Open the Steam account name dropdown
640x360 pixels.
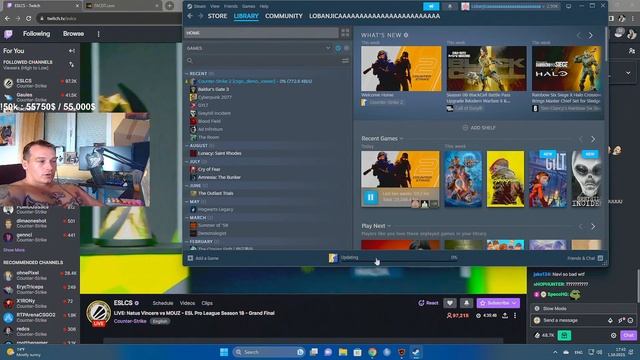(x=510, y=6)
